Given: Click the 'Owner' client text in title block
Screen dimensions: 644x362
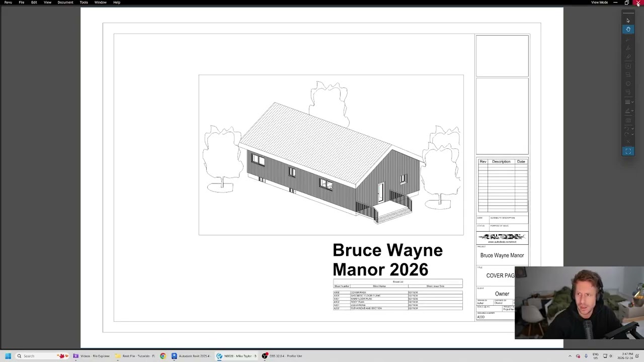Looking at the screenshot, I should click(502, 294).
